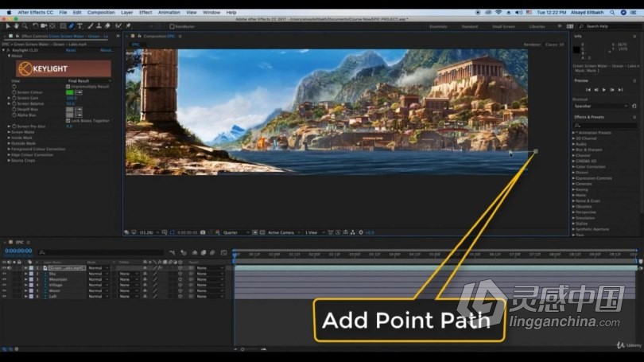
Task: Select the Selection arrow tool
Action: click(8, 26)
